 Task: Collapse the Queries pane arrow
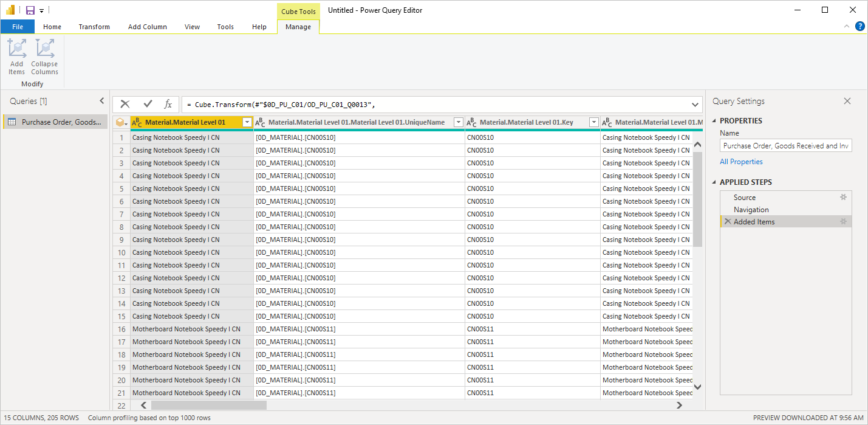click(101, 101)
